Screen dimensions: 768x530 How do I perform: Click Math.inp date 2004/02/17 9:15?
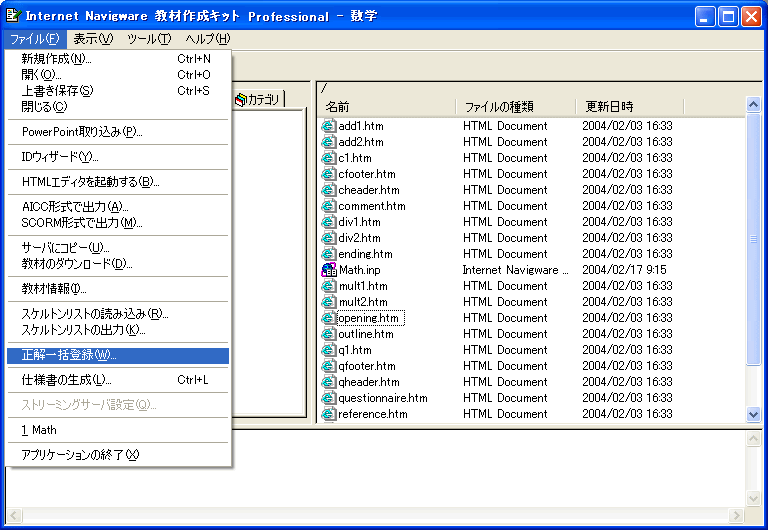(624, 270)
